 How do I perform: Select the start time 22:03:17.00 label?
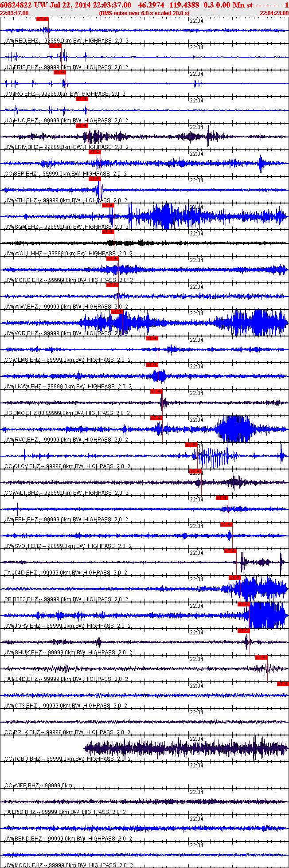click(x=15, y=13)
